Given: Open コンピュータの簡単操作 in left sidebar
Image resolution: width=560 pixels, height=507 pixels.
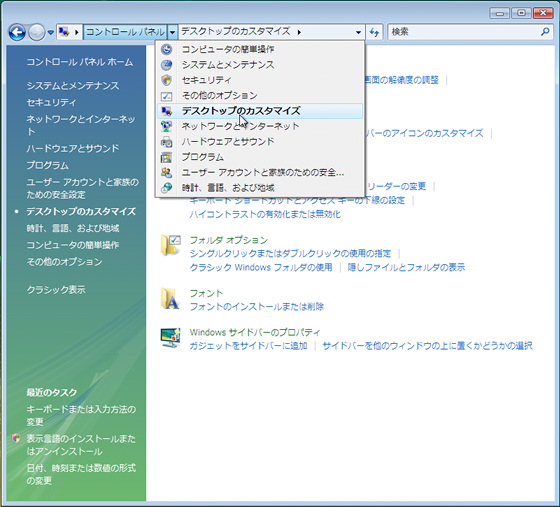Looking at the screenshot, I should click(x=73, y=245).
